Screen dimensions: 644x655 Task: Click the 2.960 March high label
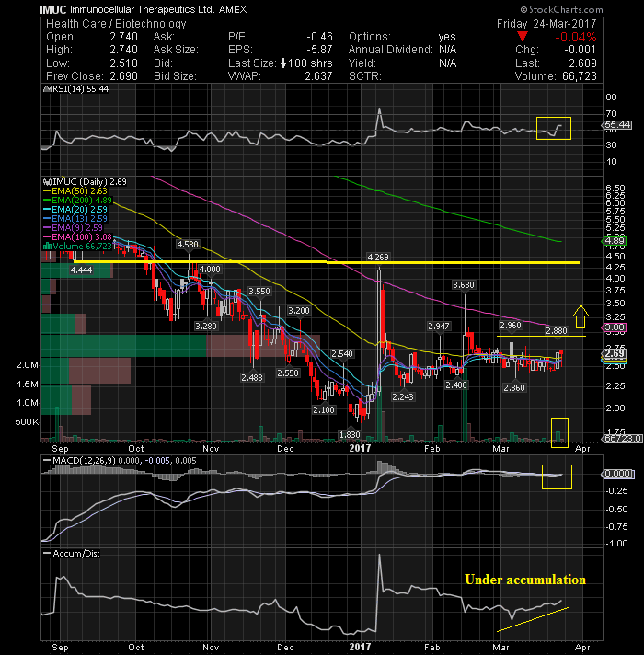click(511, 325)
